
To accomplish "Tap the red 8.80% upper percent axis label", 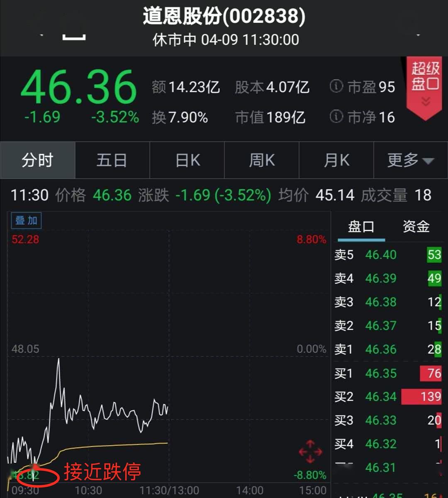I will (312, 239).
